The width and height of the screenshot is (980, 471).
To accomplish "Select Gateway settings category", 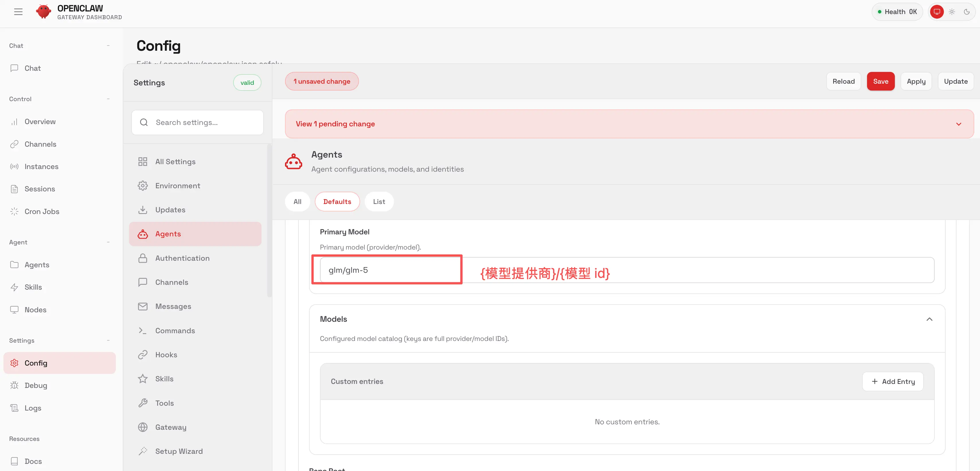I will [170, 427].
